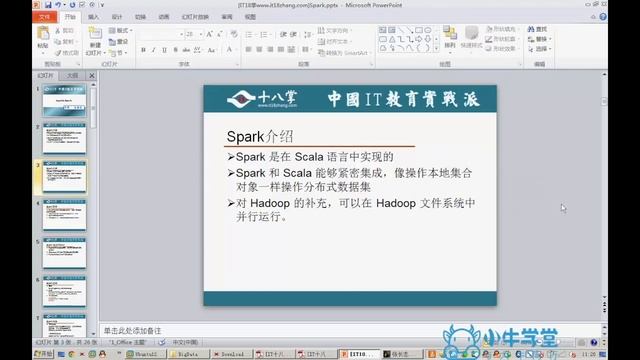Open the Shape Outline color option
Screen dimensions: 640x360
click(501, 39)
